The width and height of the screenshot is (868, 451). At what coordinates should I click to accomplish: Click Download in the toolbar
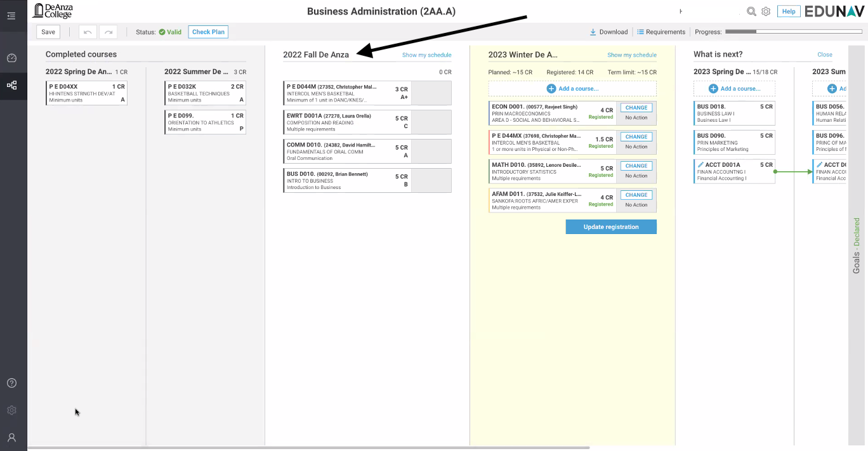[x=608, y=32]
